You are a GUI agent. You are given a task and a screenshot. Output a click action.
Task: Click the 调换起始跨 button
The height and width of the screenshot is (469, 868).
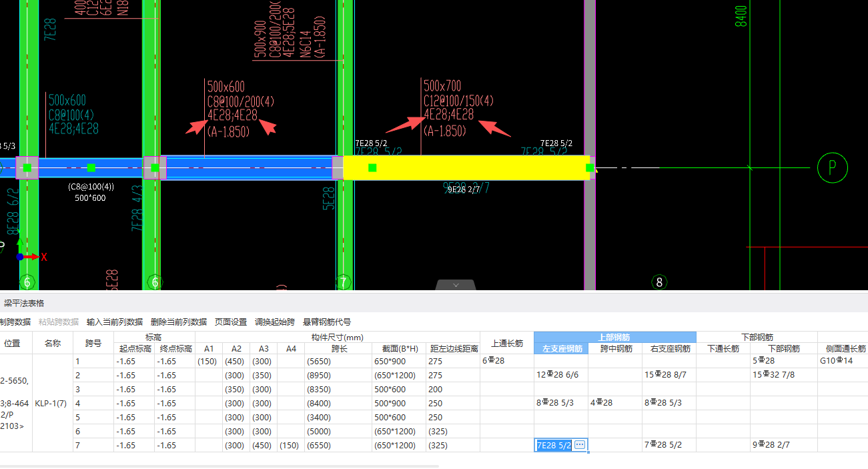click(275, 322)
